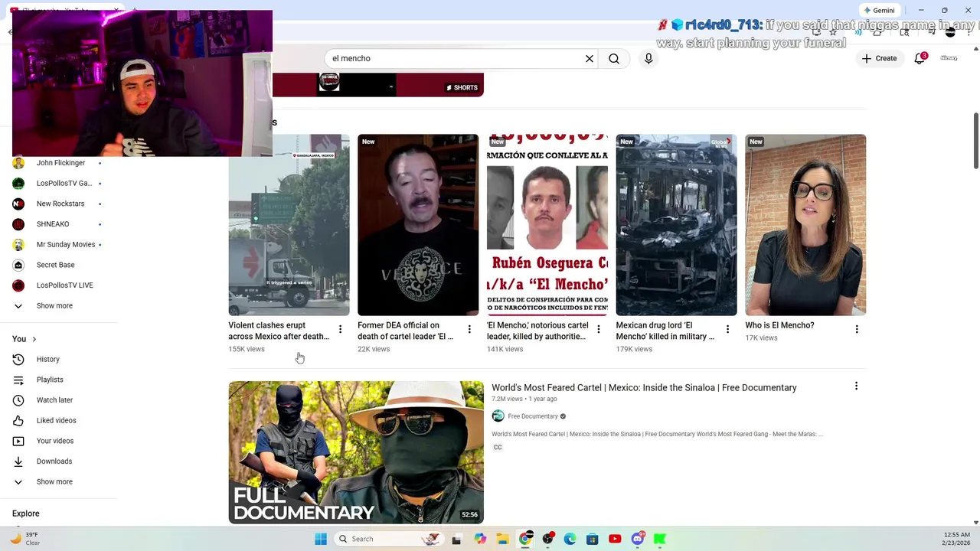Open options for Sinaloa documentary video
The image size is (980, 551).
[856, 386]
